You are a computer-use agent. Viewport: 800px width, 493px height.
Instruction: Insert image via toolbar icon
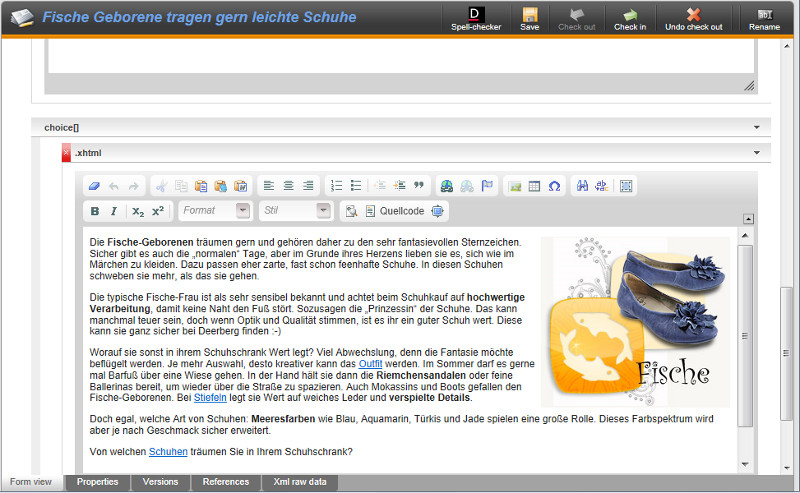514,186
